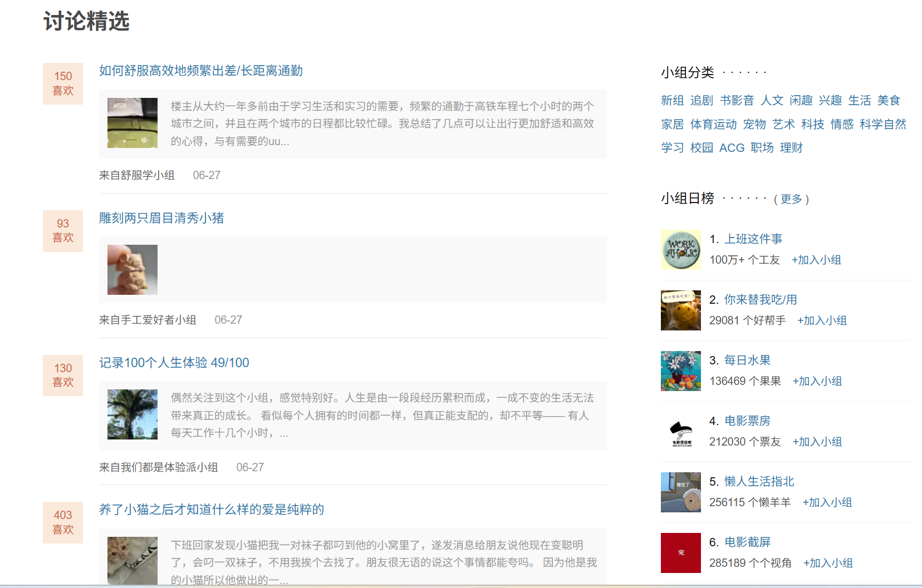The height and width of the screenshot is (588, 922).
Task: Open the 电影票房 group
Action: (748, 421)
